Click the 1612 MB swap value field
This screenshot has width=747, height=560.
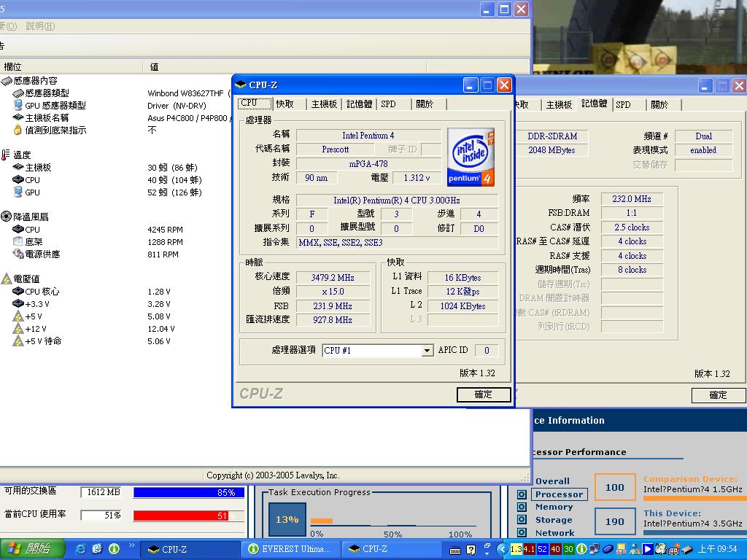pos(101,492)
